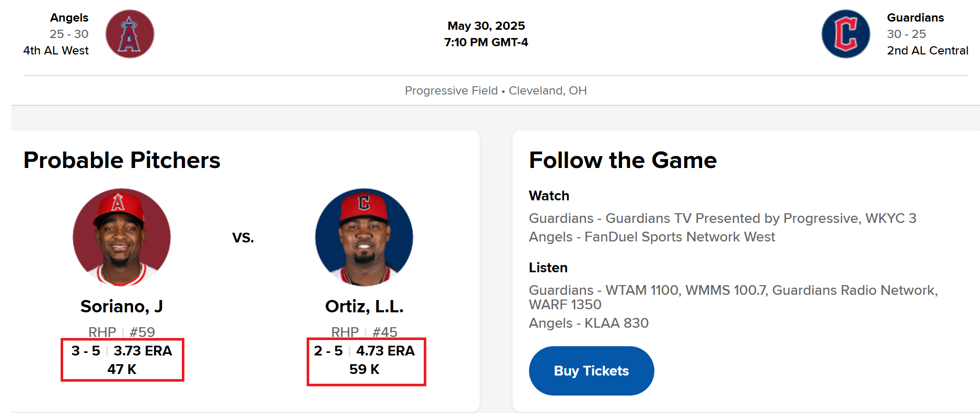The width and height of the screenshot is (980, 413).
Task: Select the Soriano, J pitcher name
Action: tap(122, 306)
